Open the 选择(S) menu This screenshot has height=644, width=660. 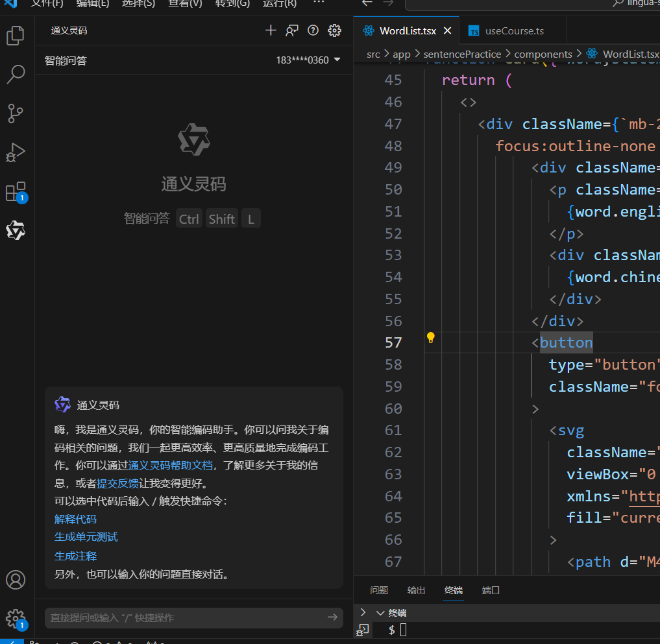coord(138,3)
